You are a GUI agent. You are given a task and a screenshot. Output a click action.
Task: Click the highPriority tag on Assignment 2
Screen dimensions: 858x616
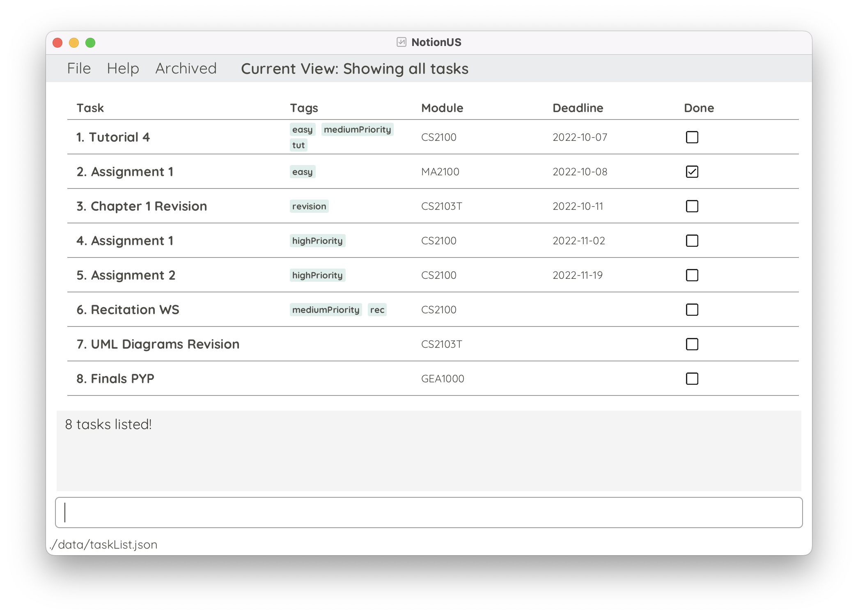pos(318,275)
